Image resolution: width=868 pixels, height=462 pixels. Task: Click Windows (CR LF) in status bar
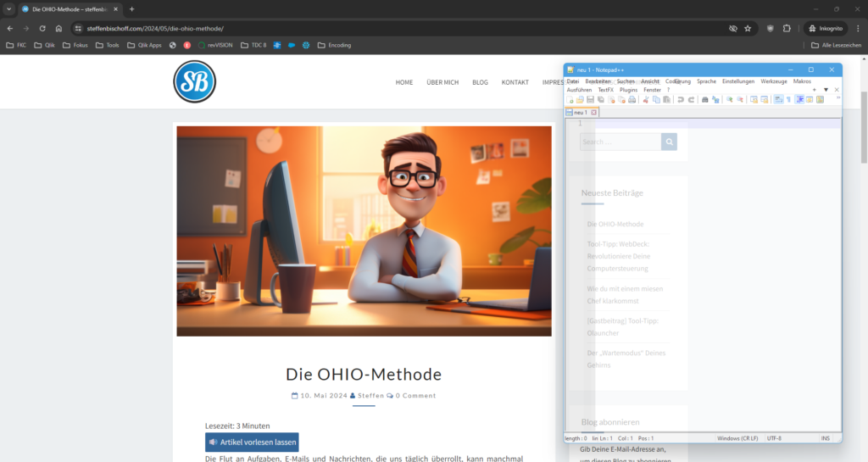pyautogui.click(x=737, y=438)
